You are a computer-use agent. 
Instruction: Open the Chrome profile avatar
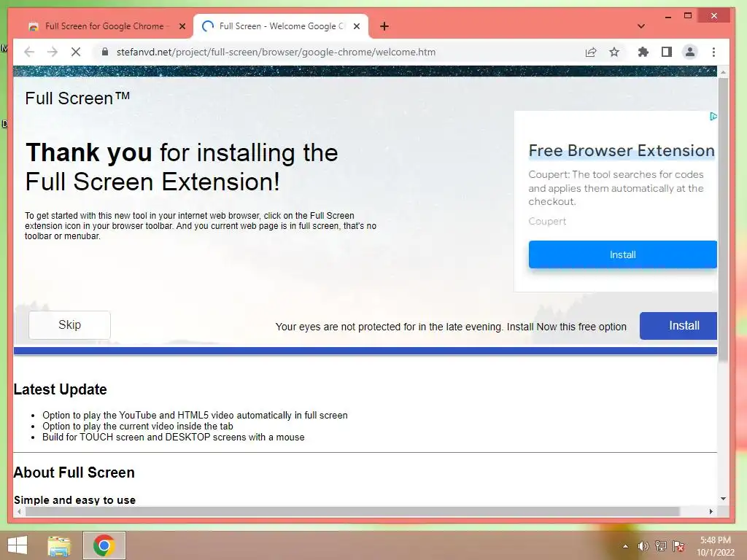coord(690,52)
